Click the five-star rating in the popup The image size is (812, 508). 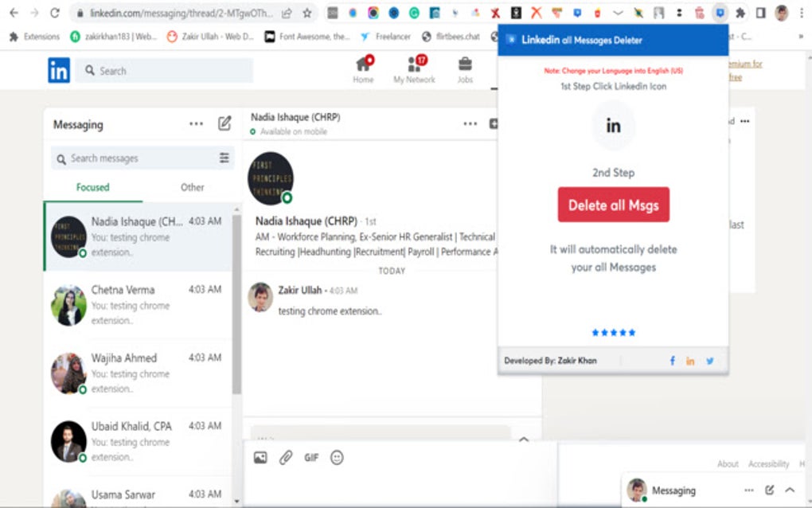[613, 333]
